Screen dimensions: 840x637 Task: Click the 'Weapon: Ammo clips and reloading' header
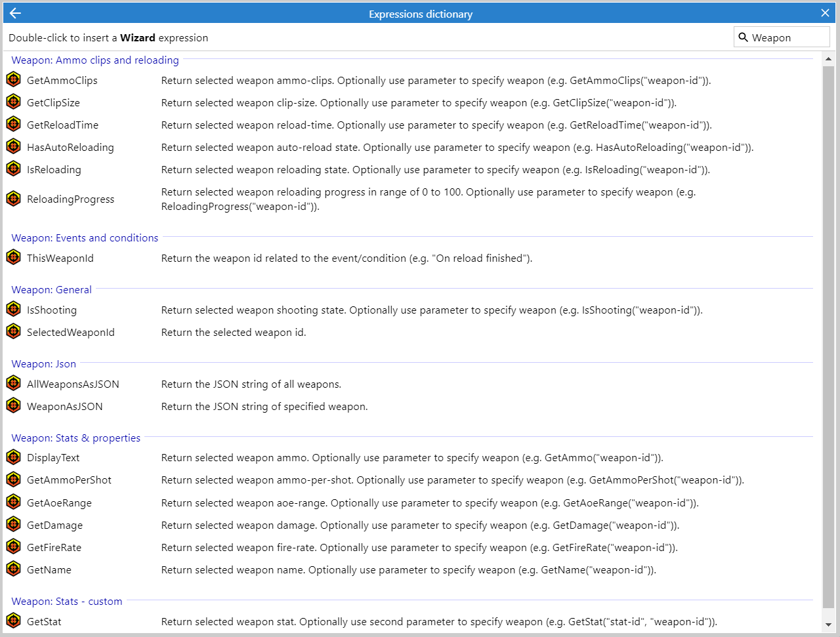95,60
